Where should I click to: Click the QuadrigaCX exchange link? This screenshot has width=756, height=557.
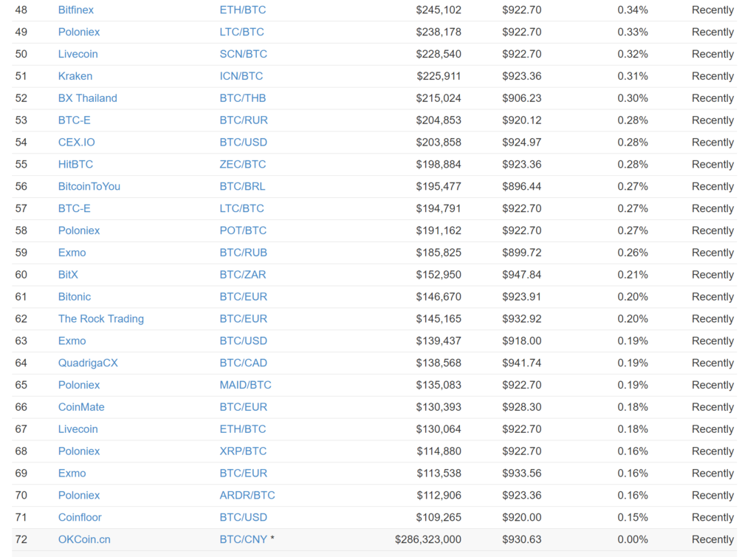pyautogui.click(x=88, y=363)
